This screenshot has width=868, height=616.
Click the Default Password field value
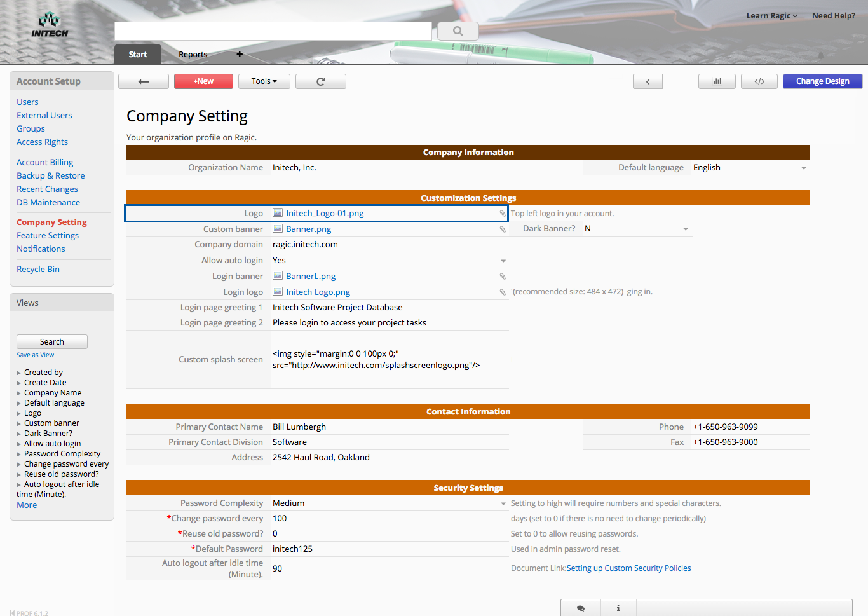coord(390,549)
